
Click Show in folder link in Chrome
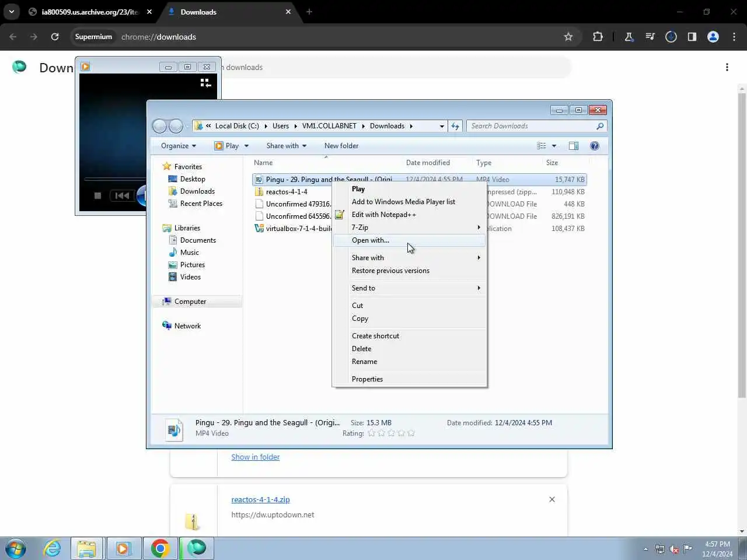(256, 457)
